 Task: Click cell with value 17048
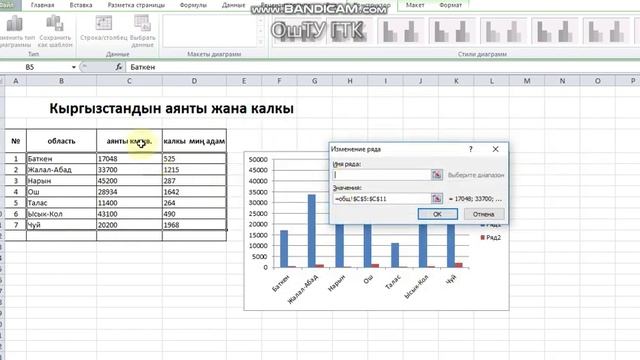tap(129, 158)
